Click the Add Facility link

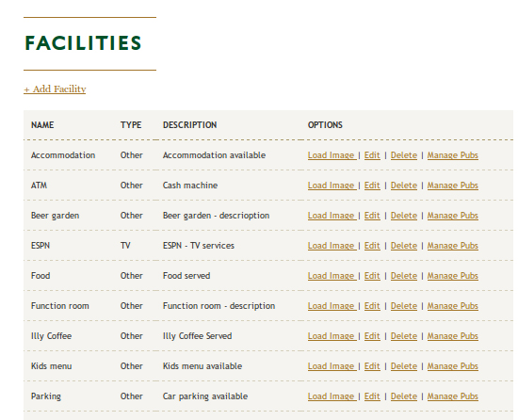coord(55,89)
